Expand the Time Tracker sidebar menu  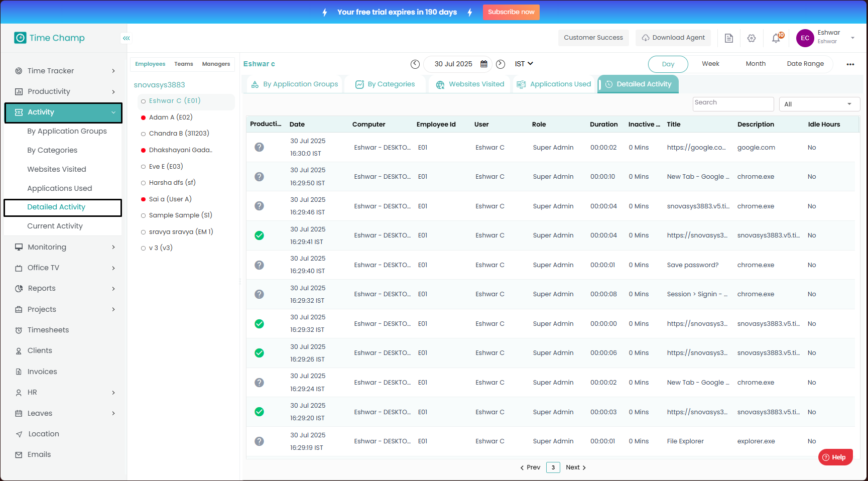coord(65,71)
